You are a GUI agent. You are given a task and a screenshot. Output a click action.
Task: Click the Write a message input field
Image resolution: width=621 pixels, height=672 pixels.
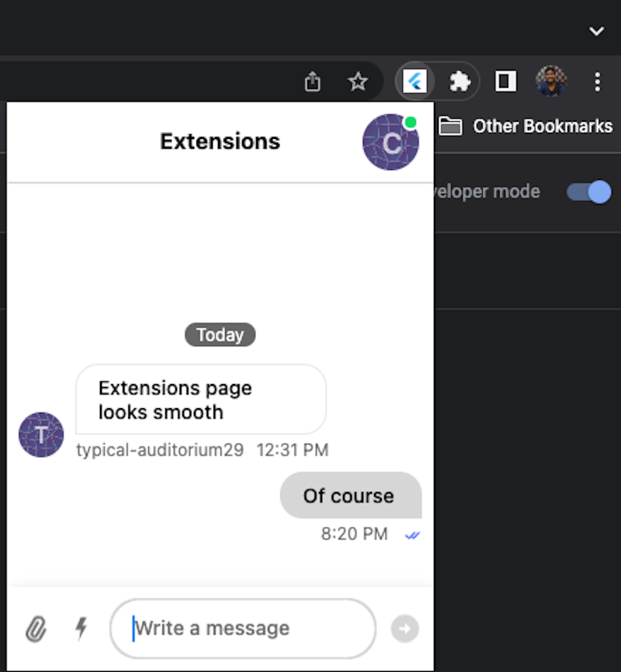click(242, 629)
